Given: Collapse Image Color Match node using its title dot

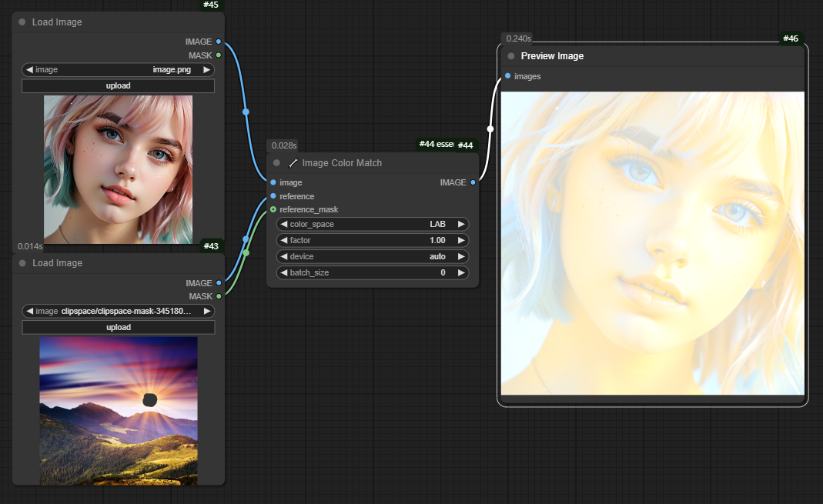Looking at the screenshot, I should click(277, 163).
